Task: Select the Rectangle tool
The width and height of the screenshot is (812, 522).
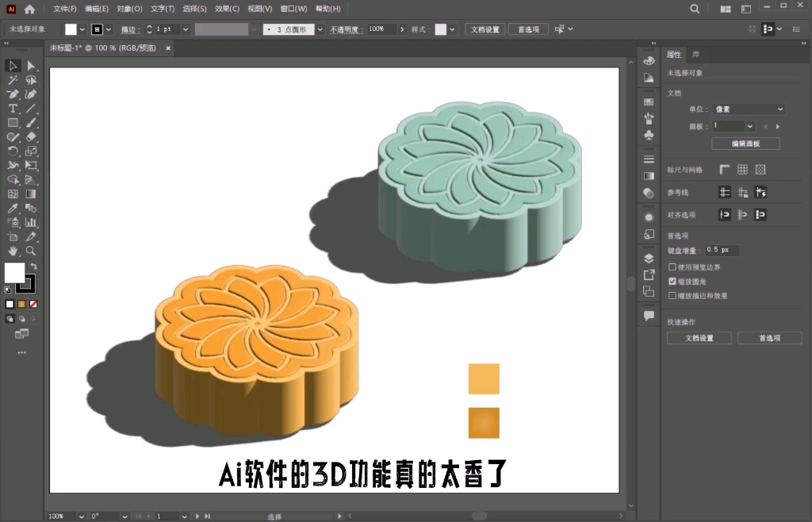Action: tap(13, 123)
